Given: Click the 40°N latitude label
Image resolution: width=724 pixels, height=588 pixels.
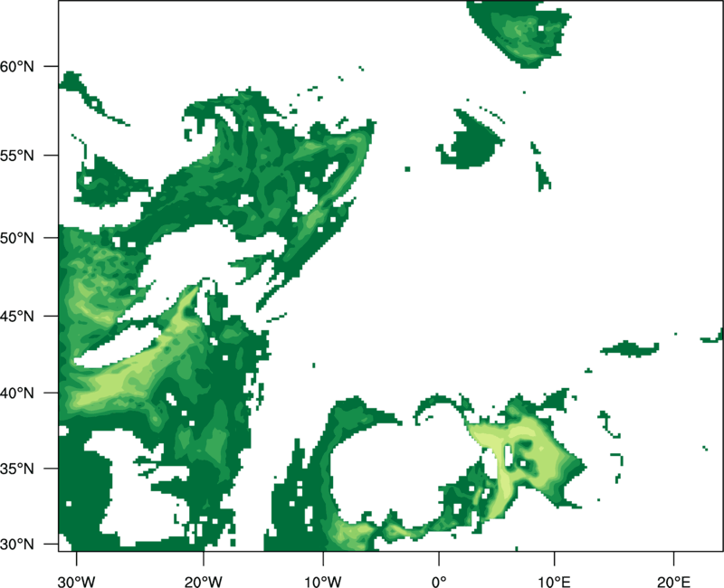Looking at the screenshot, I should [x=17, y=393].
